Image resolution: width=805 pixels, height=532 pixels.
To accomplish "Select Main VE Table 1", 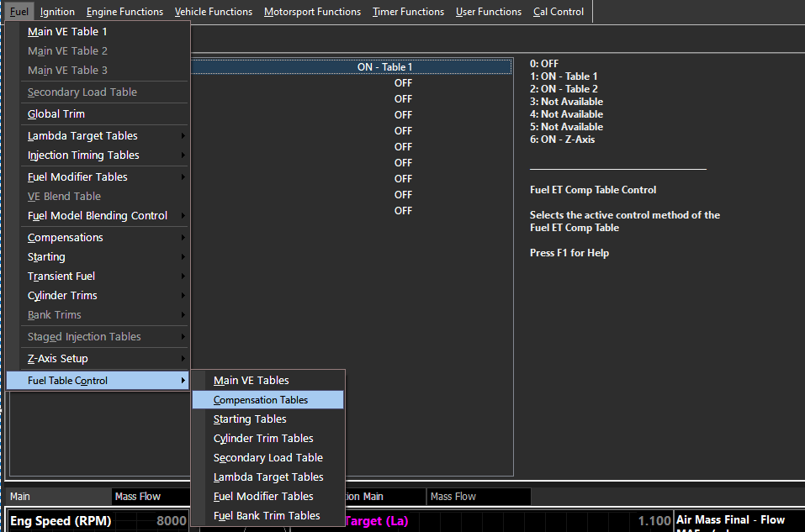I will pyautogui.click(x=67, y=32).
